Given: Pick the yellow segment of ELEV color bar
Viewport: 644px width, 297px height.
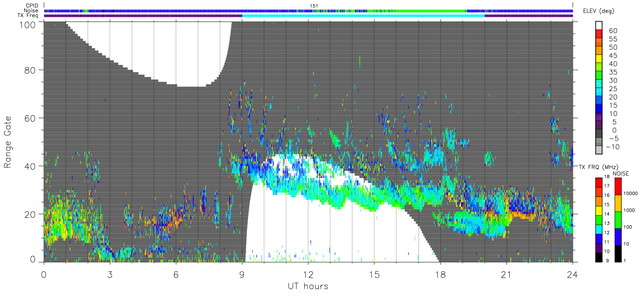Looking at the screenshot, I should click(x=600, y=59).
